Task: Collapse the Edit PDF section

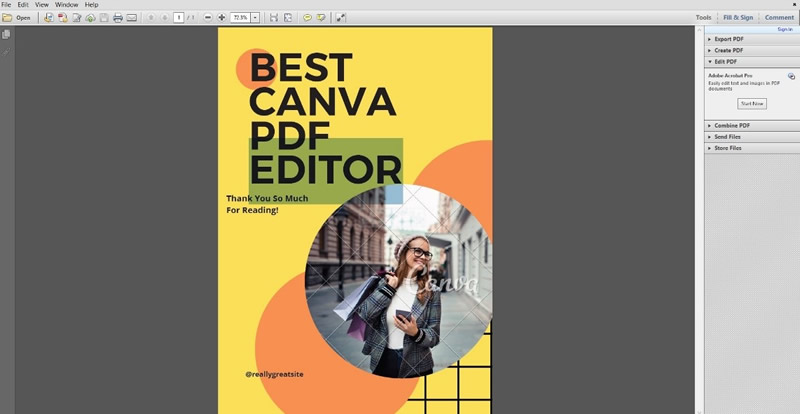Action: pos(752,62)
